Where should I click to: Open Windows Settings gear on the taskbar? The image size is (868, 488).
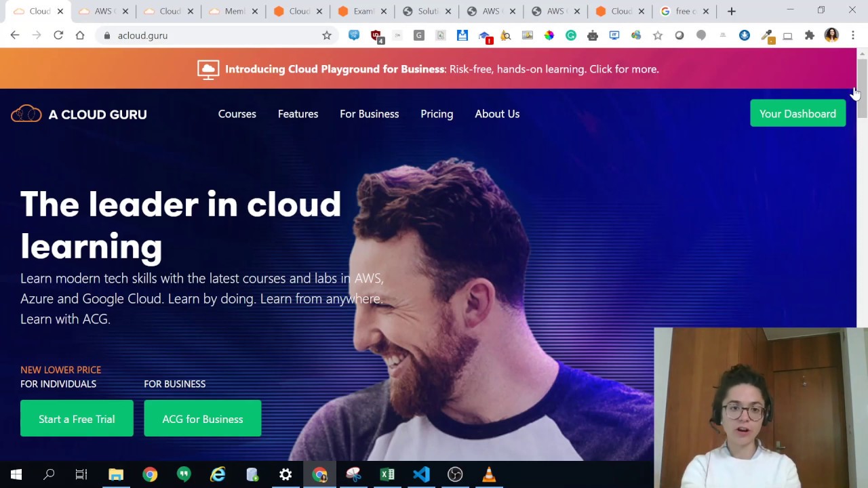[285, 474]
